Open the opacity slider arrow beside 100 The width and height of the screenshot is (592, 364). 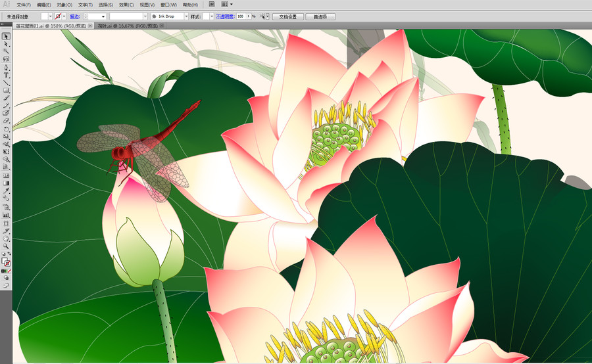249,16
